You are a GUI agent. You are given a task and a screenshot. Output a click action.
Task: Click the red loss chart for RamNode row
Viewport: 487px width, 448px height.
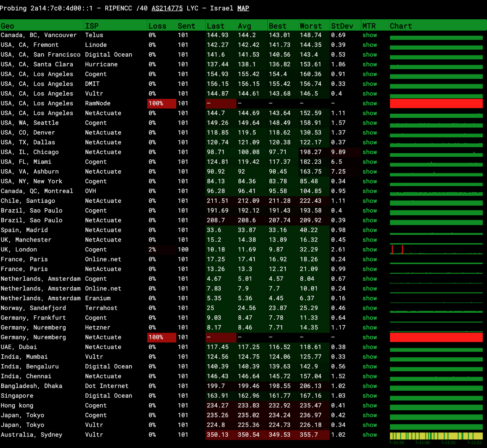point(436,103)
